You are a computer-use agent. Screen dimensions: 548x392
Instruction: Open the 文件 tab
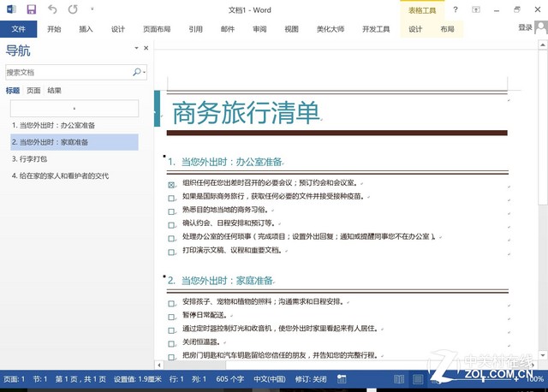click(x=19, y=28)
